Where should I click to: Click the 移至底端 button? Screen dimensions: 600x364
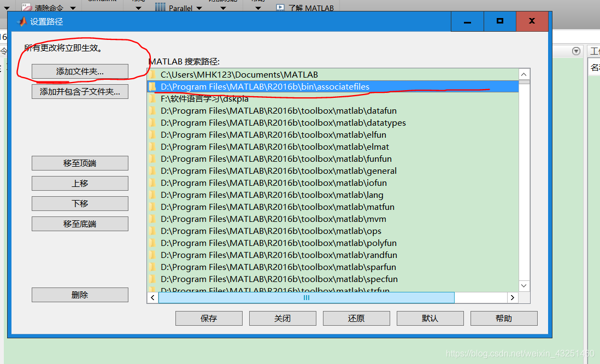pyautogui.click(x=80, y=224)
